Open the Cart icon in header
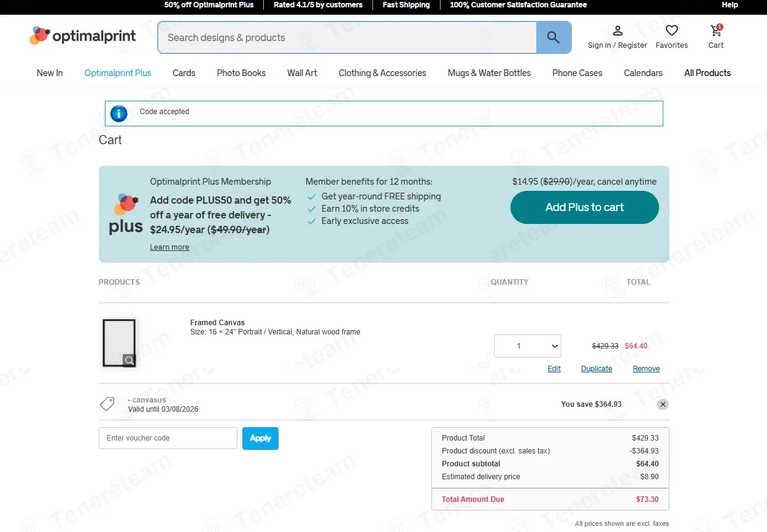Screen dimensions: 767x532 click(x=716, y=31)
